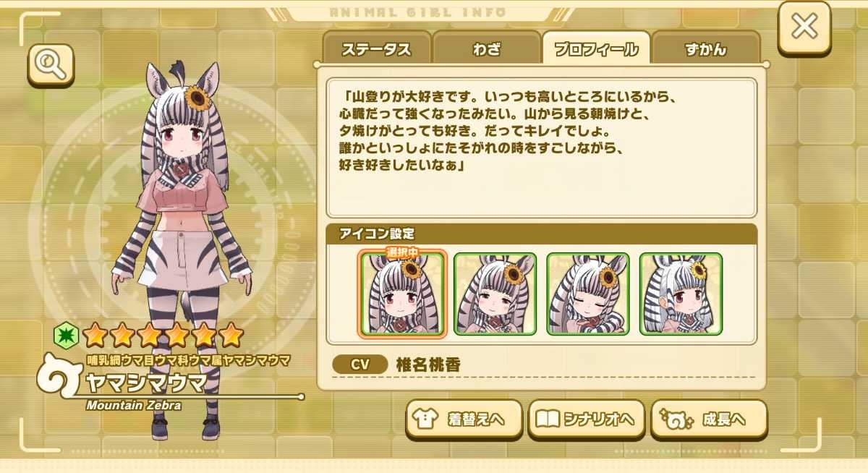Switch to the ステータス tab
Screen dimensions: 868x473
pyautogui.click(x=376, y=48)
